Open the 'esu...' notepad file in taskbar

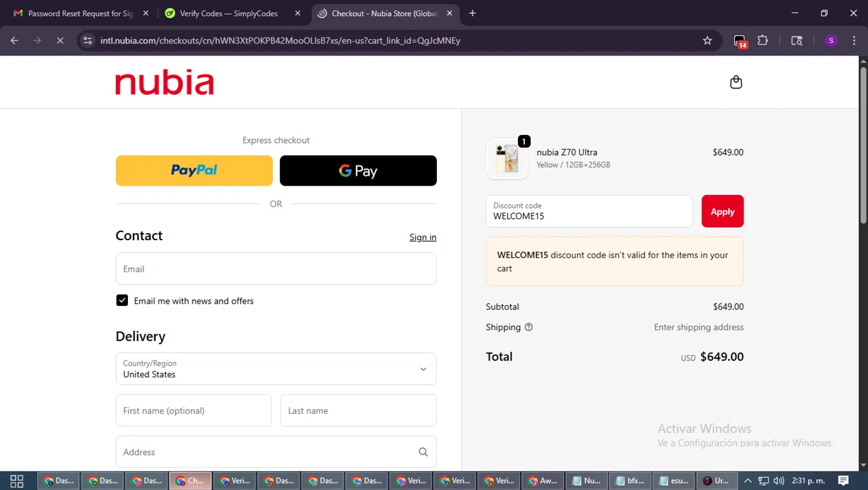tap(674, 481)
